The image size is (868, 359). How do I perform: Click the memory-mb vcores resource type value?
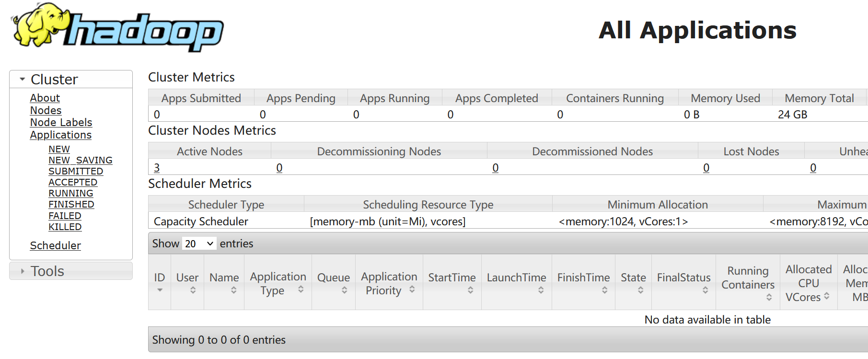click(388, 221)
